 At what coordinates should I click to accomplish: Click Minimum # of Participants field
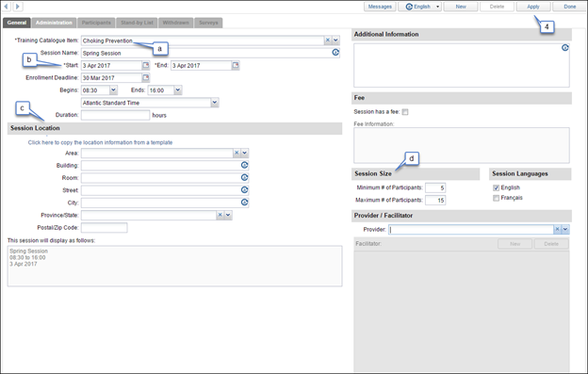[435, 187]
